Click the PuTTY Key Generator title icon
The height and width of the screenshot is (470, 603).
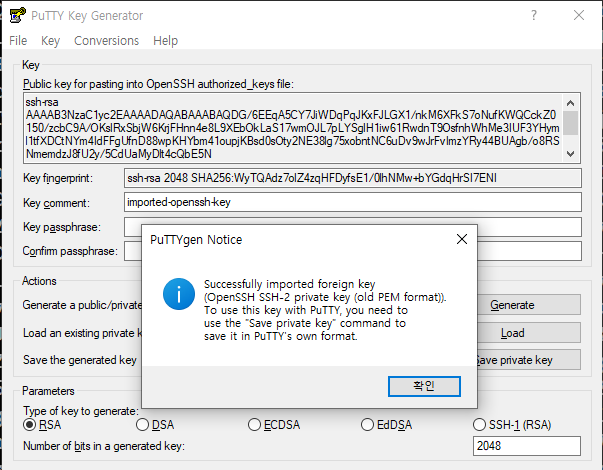pyautogui.click(x=18, y=16)
